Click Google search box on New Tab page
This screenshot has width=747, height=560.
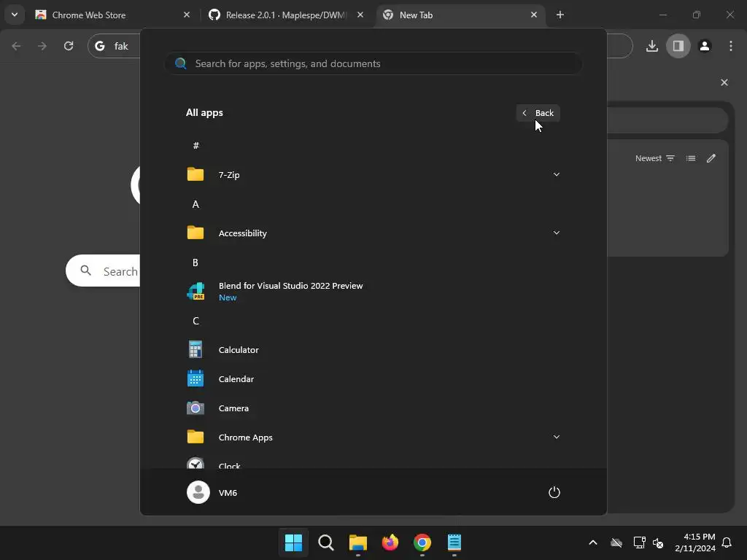click(103, 271)
